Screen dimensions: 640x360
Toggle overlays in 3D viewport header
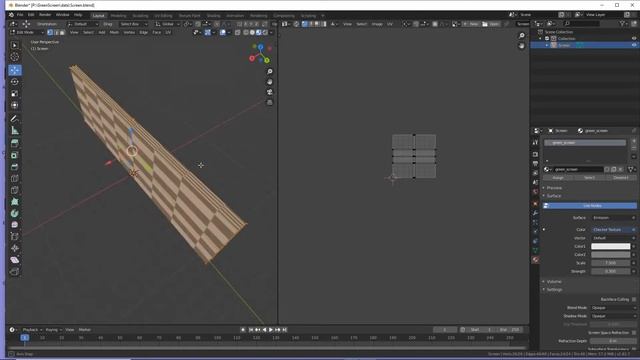(x=223, y=32)
